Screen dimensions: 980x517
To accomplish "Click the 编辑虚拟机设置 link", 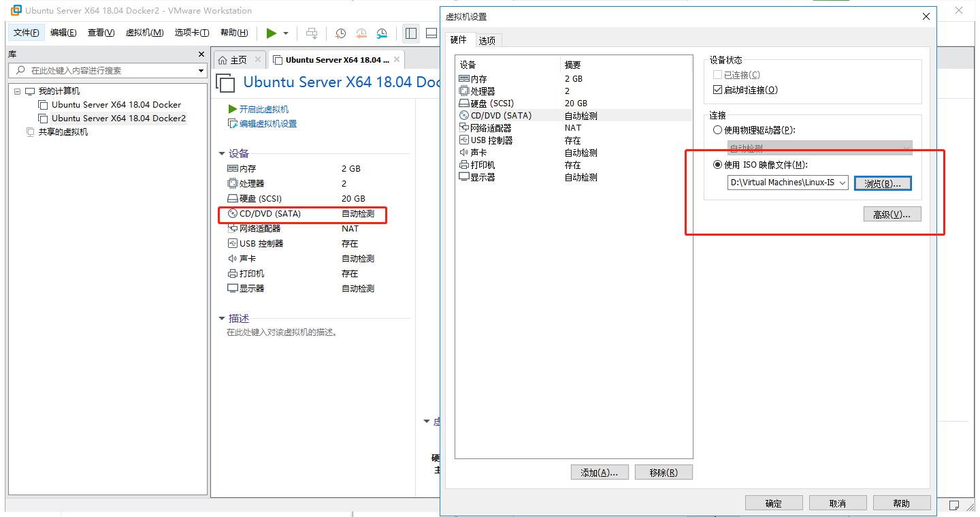I will point(268,124).
